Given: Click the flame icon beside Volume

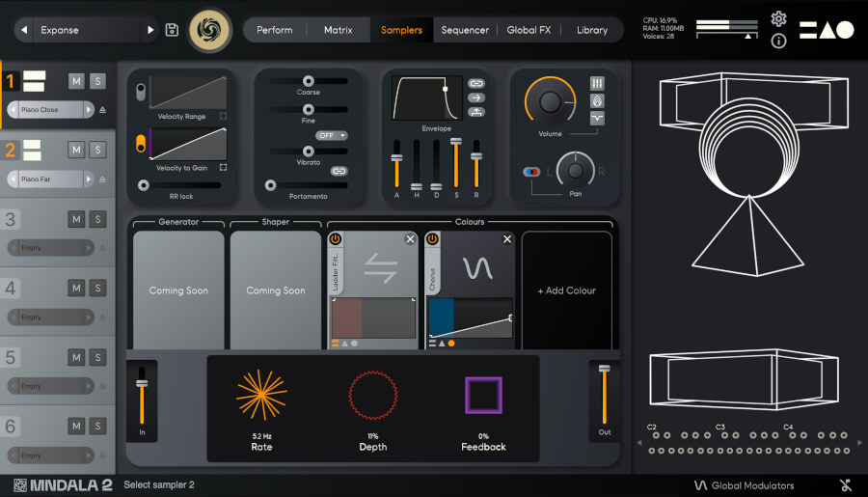Looking at the screenshot, I should pos(597,100).
